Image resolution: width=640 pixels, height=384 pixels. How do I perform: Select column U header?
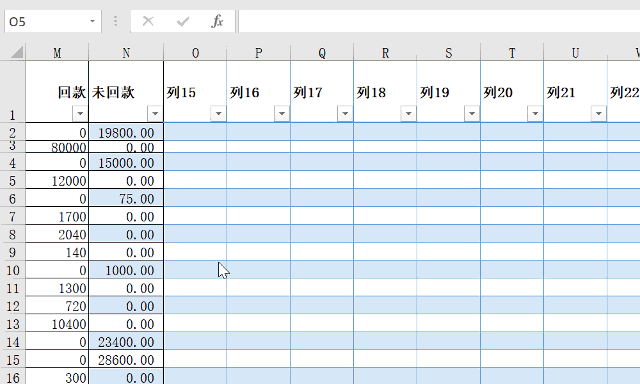coord(576,53)
